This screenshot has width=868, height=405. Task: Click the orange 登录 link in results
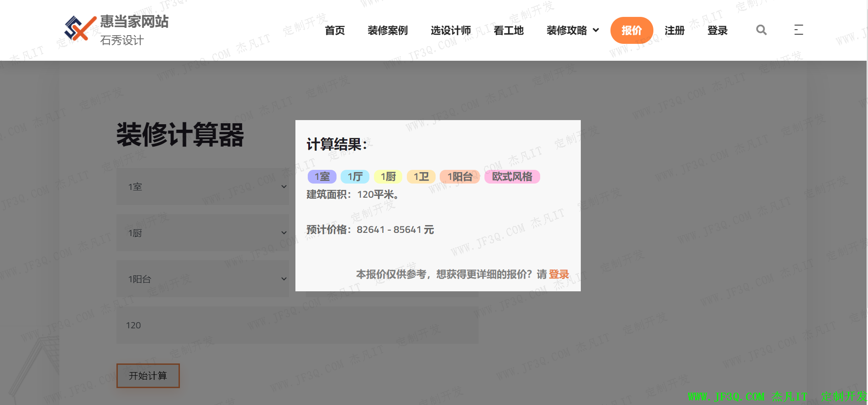[x=559, y=274]
